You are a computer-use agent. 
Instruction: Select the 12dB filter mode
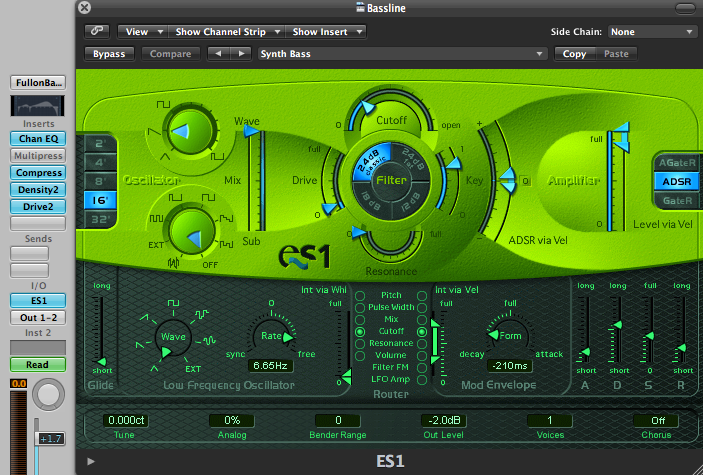click(410, 200)
